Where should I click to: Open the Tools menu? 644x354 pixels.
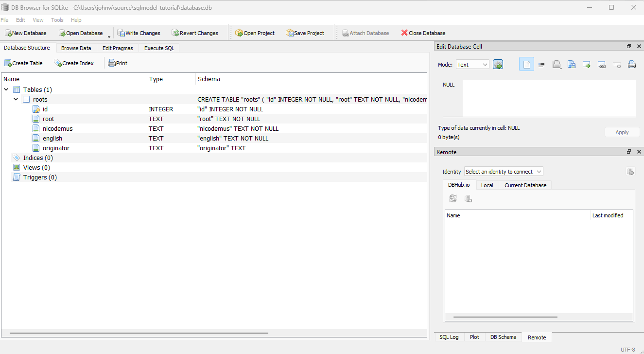(x=57, y=20)
